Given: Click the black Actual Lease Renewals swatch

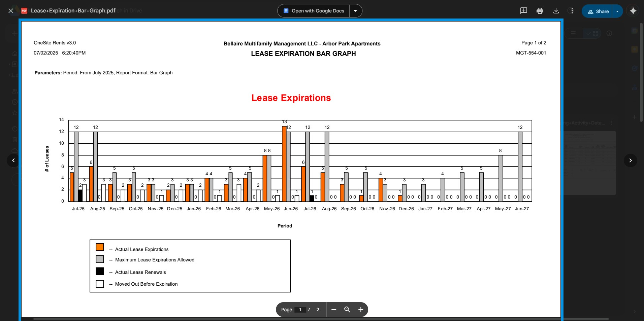Looking at the screenshot, I should 100,271.
